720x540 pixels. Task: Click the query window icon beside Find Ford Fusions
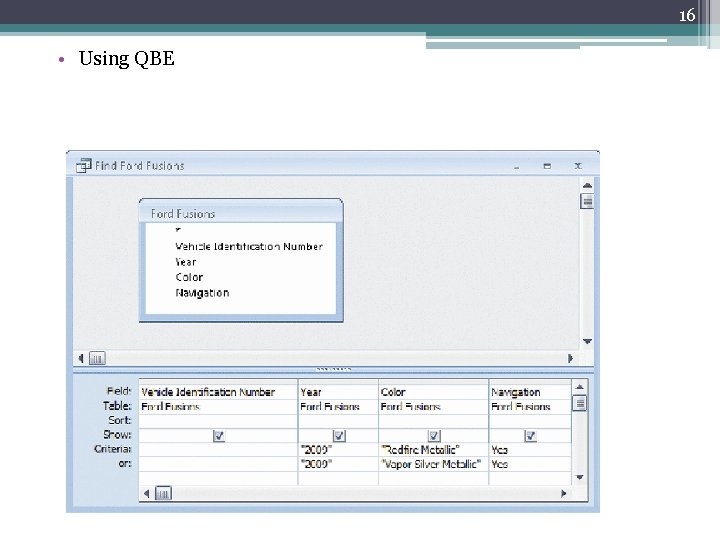(x=83, y=165)
